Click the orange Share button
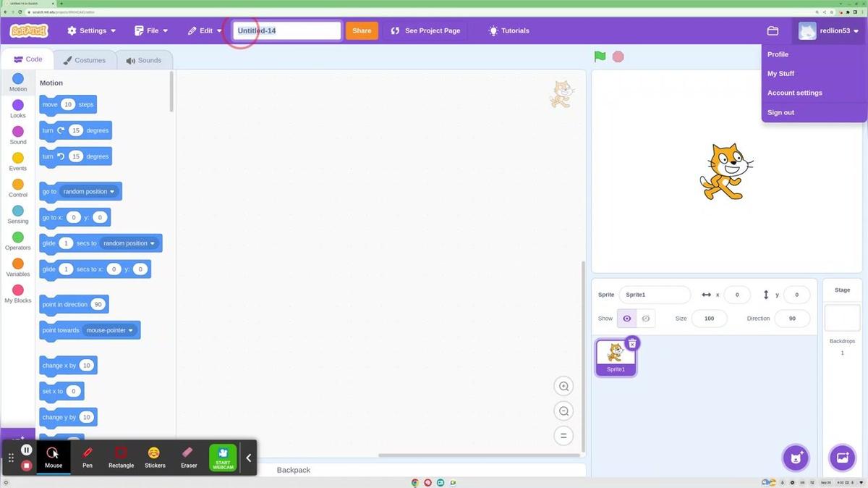The height and width of the screenshot is (488, 868). (362, 31)
